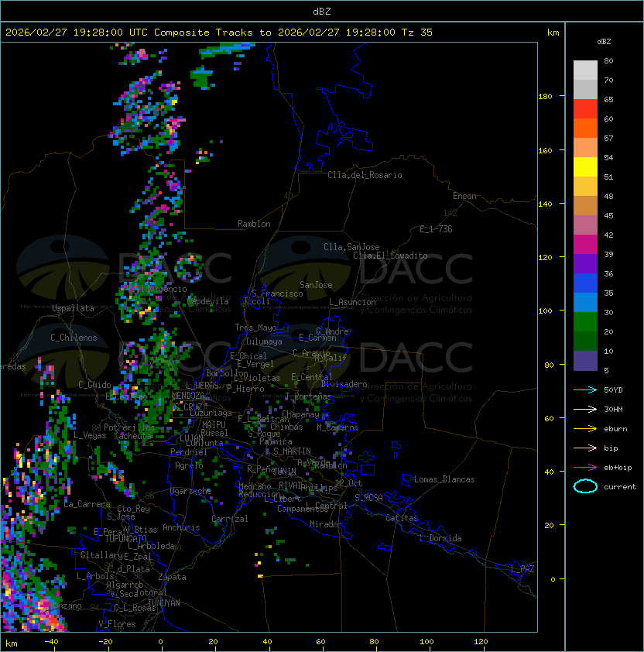This screenshot has height=652, width=644.
Task: Click the 'Tz 35' threshold label
Action: (x=417, y=32)
